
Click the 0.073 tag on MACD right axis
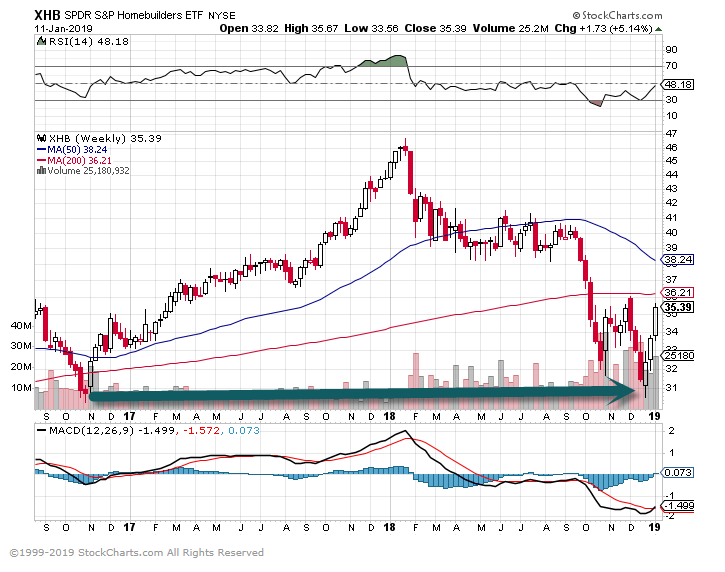[678, 473]
